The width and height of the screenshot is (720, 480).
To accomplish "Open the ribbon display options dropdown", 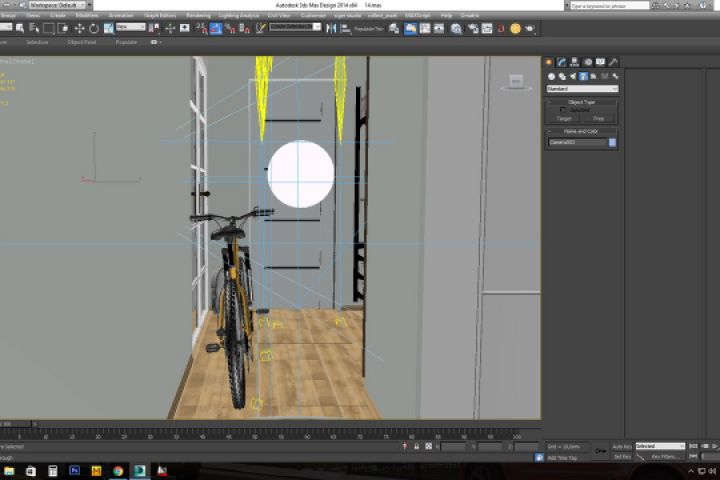I will (156, 42).
